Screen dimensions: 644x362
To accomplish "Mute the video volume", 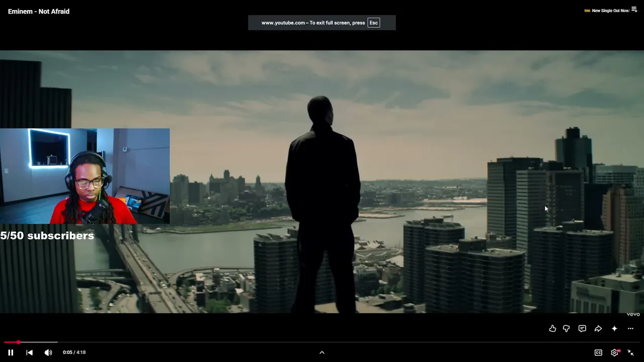I will tap(48, 352).
